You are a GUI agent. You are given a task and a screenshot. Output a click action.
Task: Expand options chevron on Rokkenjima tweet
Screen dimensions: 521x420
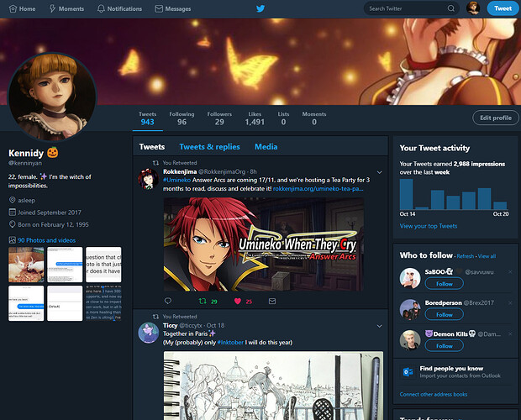[x=380, y=172]
